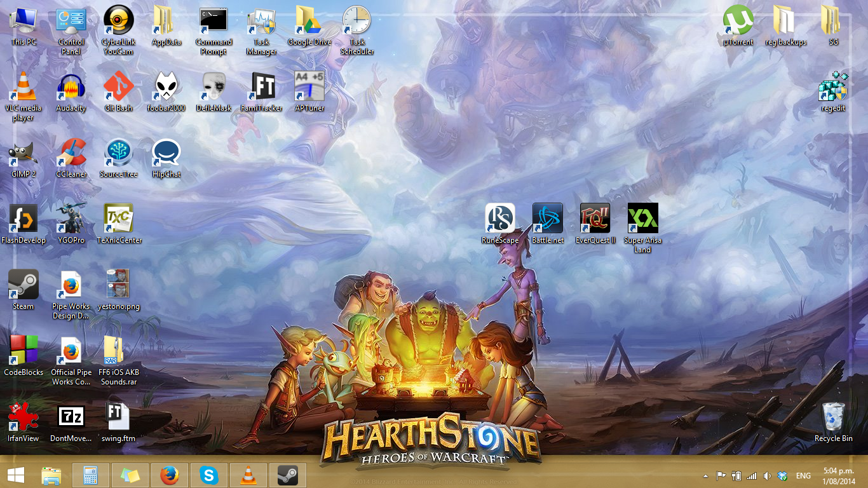Select the AppData folder shortcut

(166, 26)
